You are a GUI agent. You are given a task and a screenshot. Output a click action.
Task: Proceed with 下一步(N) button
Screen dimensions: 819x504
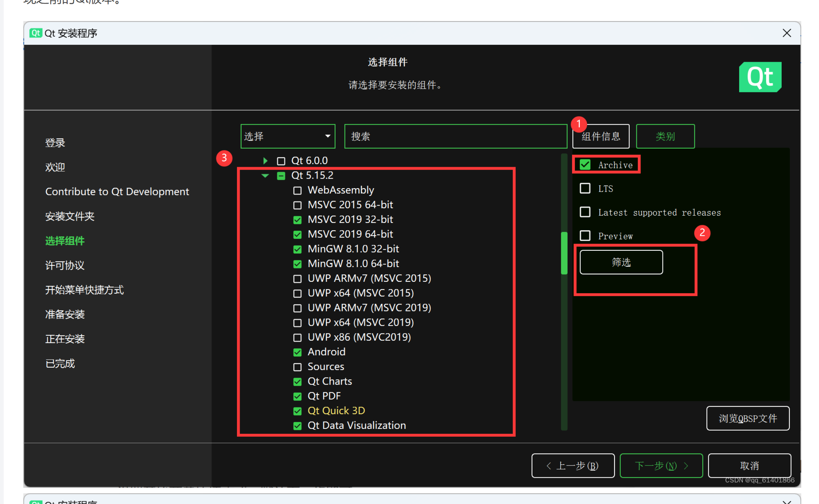[x=661, y=466]
